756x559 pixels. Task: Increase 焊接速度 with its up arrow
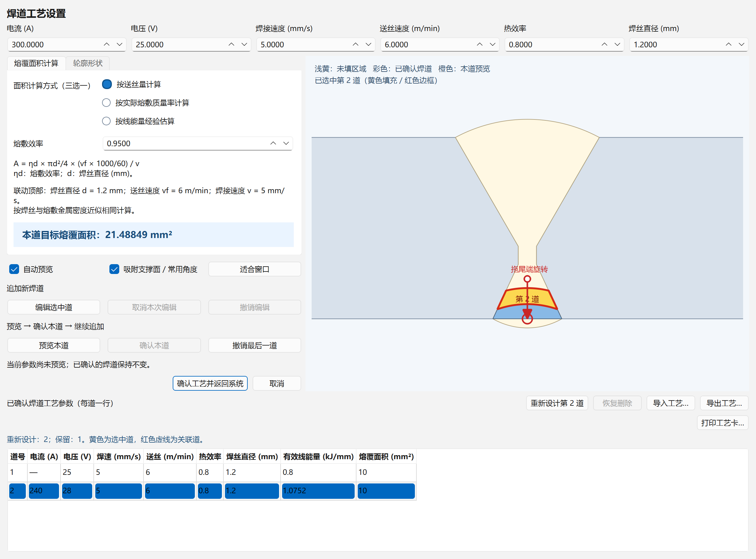(x=356, y=44)
